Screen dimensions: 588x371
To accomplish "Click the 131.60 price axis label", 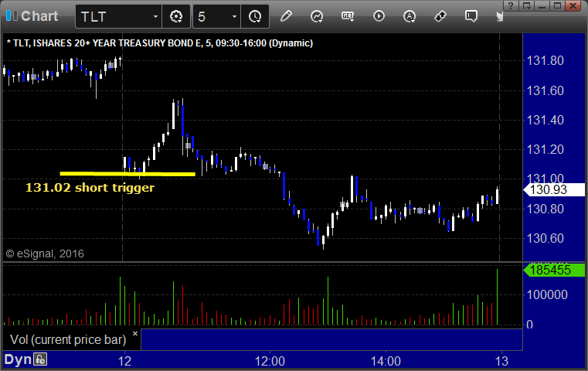I will pyautogui.click(x=545, y=90).
